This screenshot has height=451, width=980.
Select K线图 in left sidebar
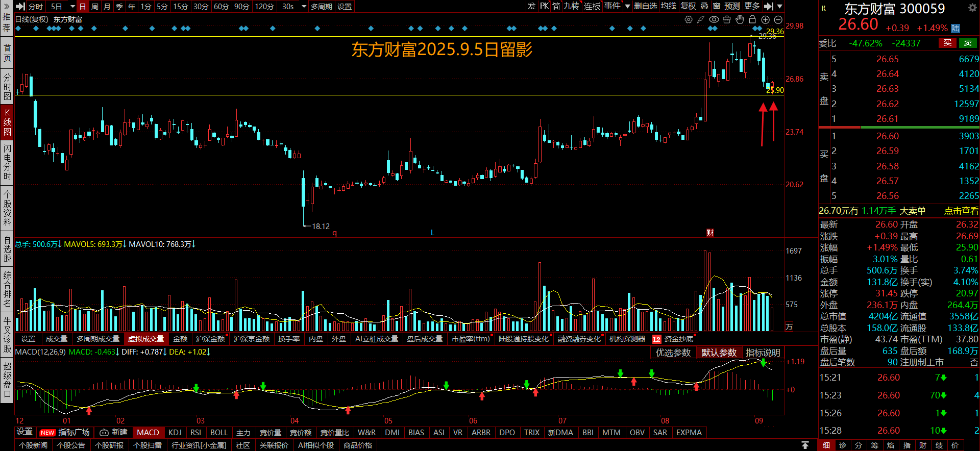pyautogui.click(x=7, y=122)
